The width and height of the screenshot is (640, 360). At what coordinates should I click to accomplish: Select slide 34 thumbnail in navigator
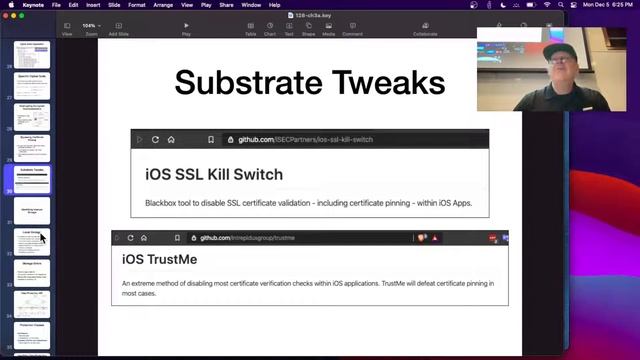[x=32, y=304]
